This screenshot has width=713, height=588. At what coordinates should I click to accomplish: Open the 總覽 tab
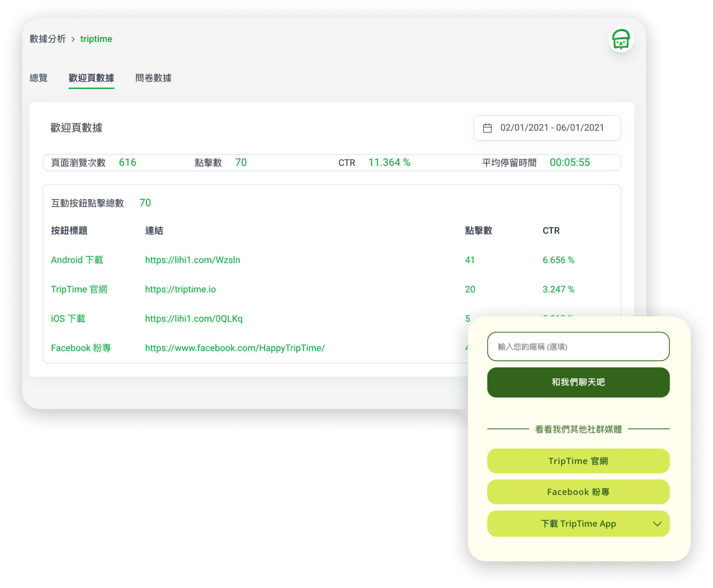pyautogui.click(x=39, y=78)
